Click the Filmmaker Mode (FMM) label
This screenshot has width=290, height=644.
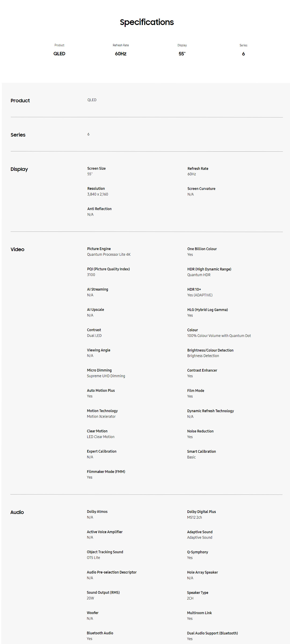coord(106,472)
